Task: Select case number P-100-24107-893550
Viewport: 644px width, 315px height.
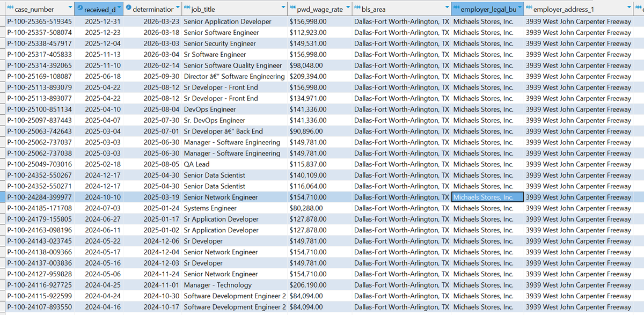Action: [39, 307]
